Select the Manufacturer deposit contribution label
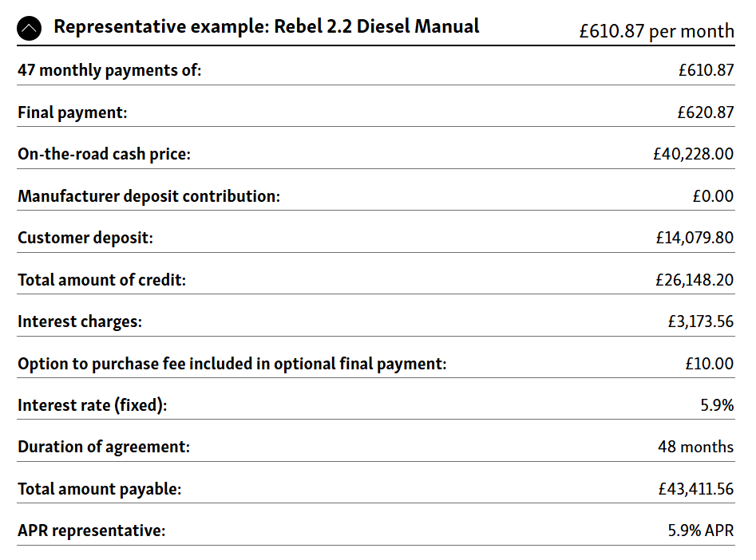Viewport: 756px width, 560px height. [x=148, y=196]
